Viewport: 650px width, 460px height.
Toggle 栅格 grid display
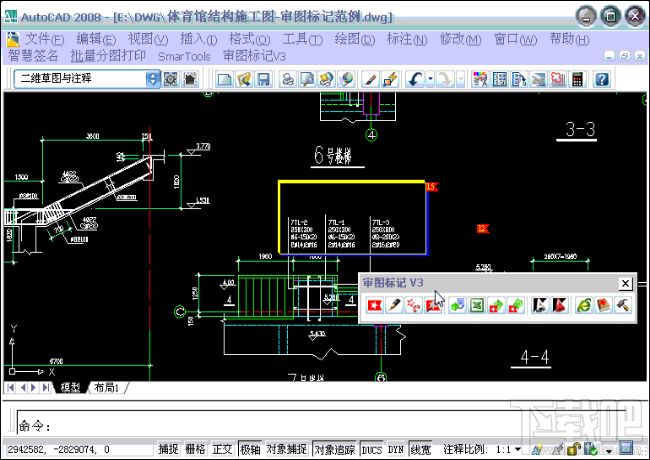(x=195, y=449)
